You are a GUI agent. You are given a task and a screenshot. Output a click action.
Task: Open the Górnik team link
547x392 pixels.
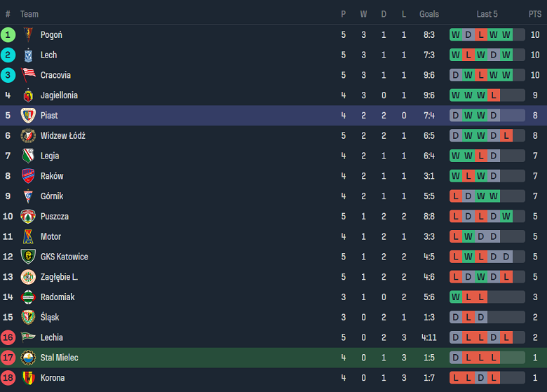52,196
